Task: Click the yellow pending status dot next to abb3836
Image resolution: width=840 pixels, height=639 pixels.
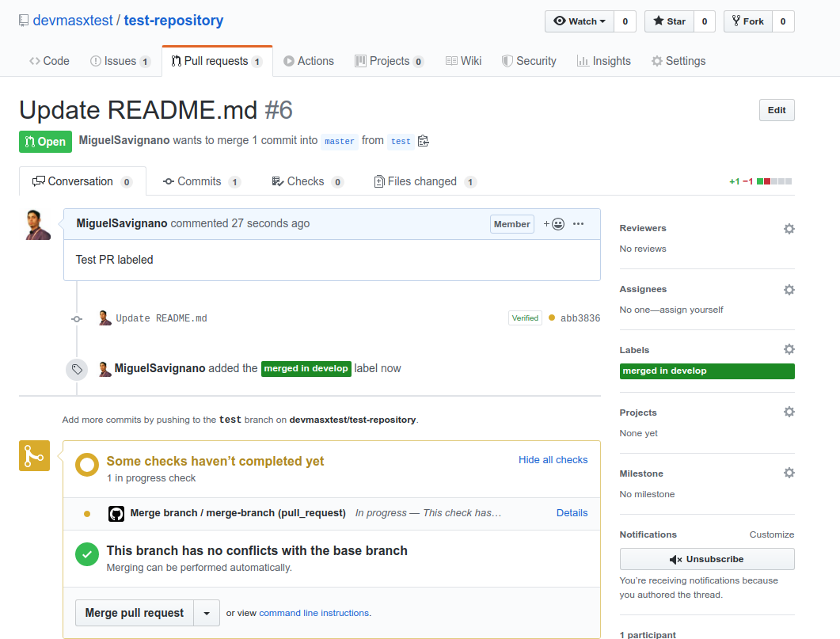Action: tap(552, 318)
